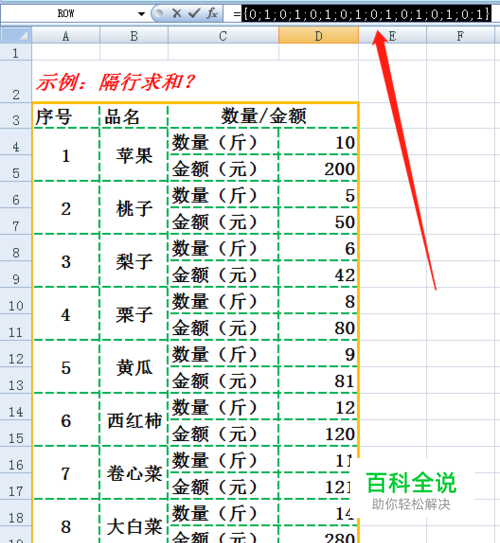500x543 pixels.
Task: Select row 15 header
Action: pyautogui.click(x=16, y=434)
